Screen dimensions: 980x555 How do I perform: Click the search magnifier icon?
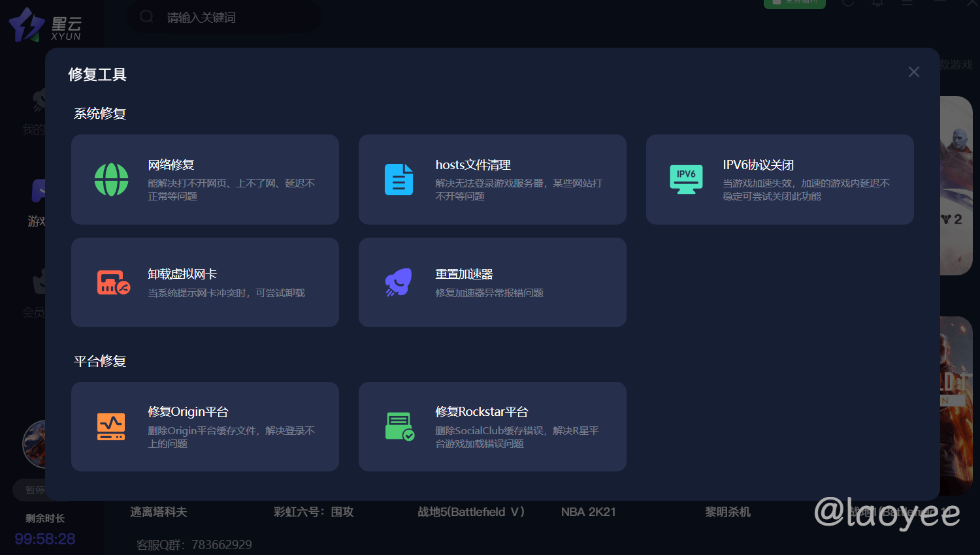point(147,17)
